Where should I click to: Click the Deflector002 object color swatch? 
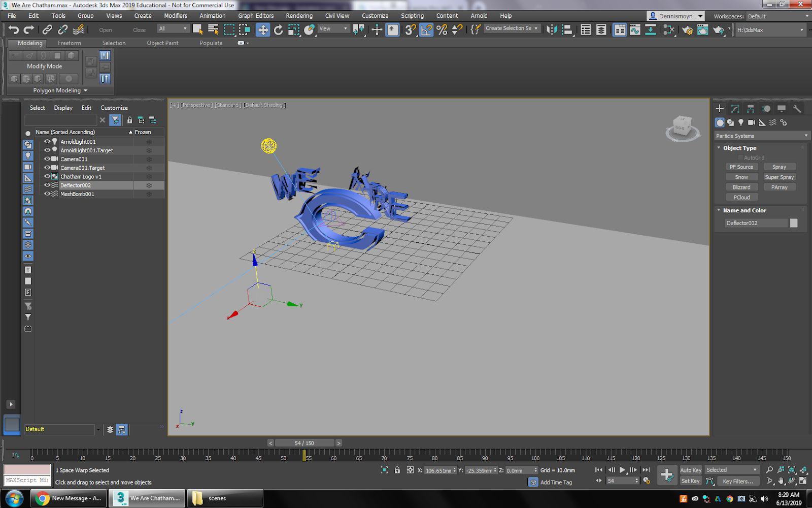coord(794,223)
